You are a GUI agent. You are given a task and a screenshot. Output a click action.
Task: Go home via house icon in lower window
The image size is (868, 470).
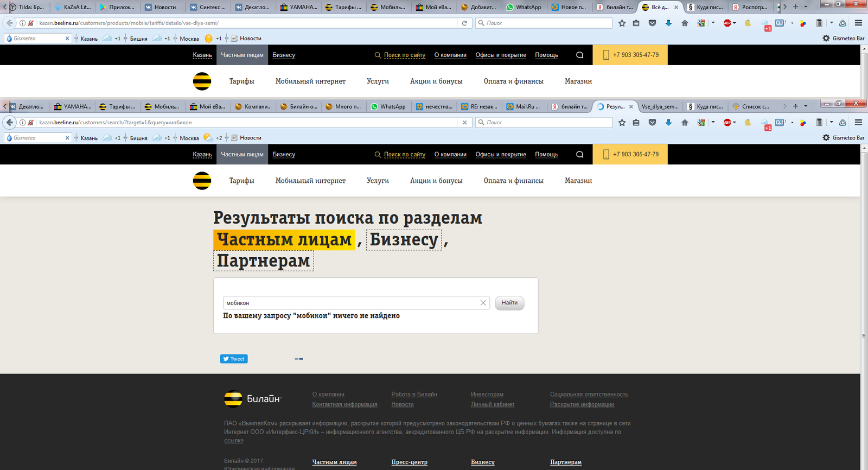(685, 123)
